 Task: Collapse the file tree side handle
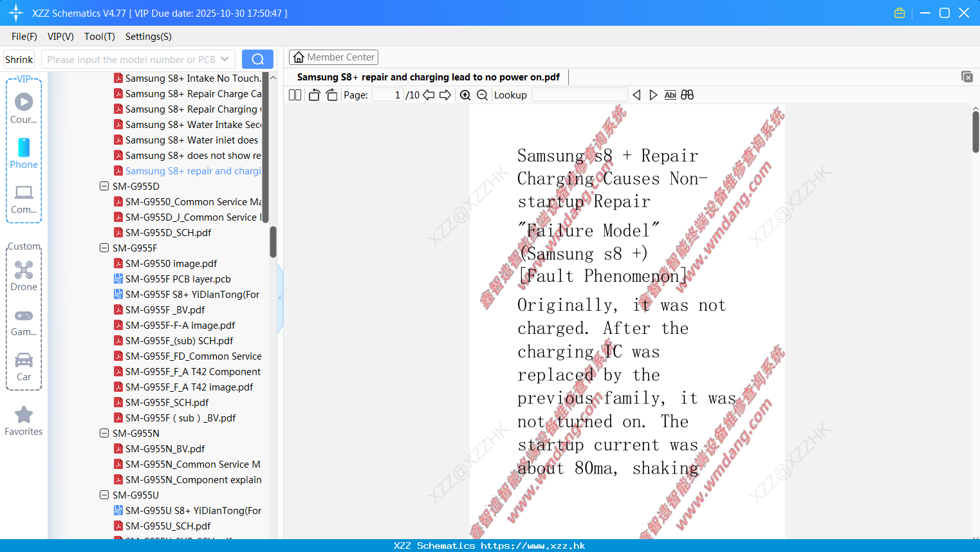(x=280, y=298)
